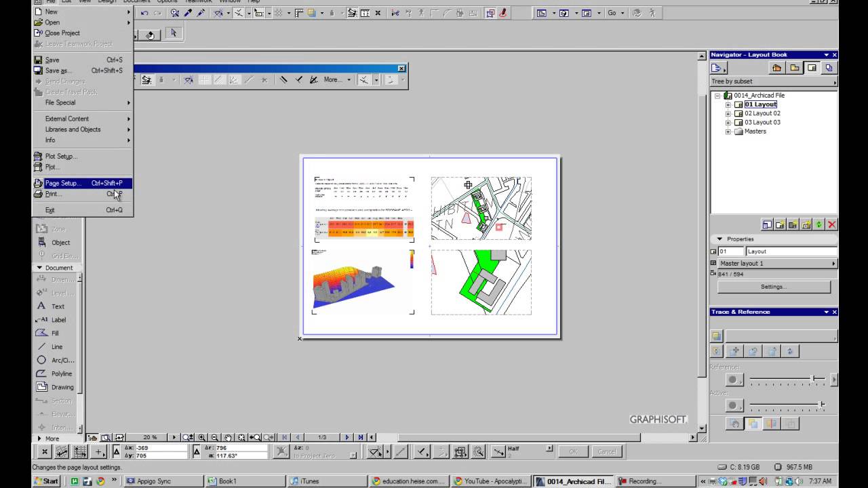Choose Print in the File menu

[x=82, y=194]
